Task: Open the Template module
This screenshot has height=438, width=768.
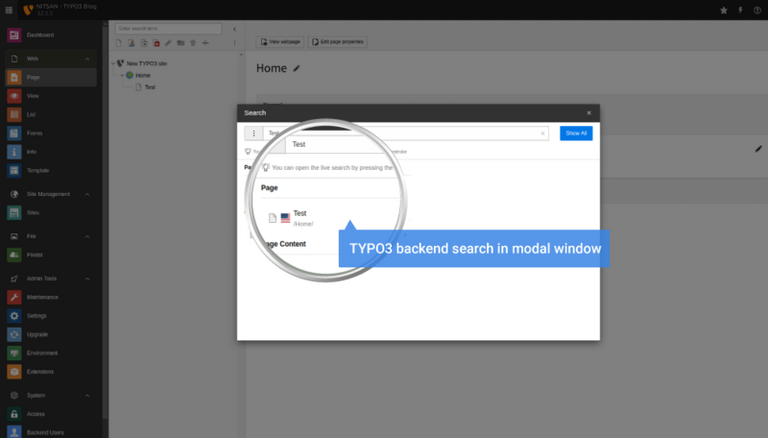Action: pos(50,170)
